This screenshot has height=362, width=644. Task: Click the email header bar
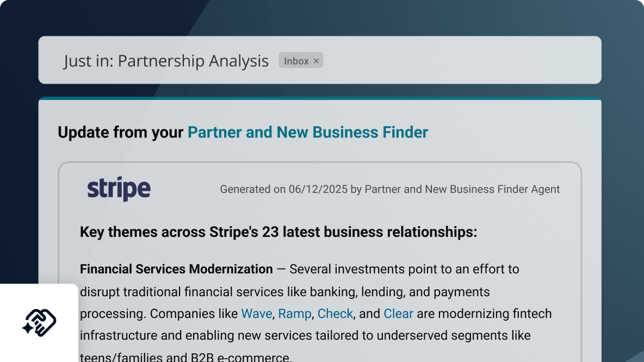[462, 60]
